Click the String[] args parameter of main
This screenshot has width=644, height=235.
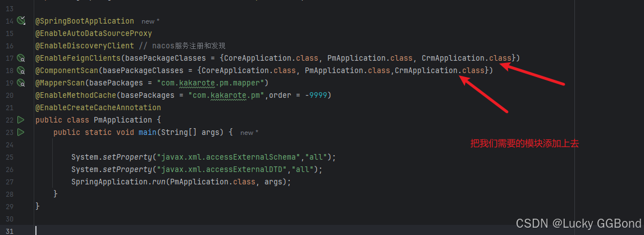point(190,132)
